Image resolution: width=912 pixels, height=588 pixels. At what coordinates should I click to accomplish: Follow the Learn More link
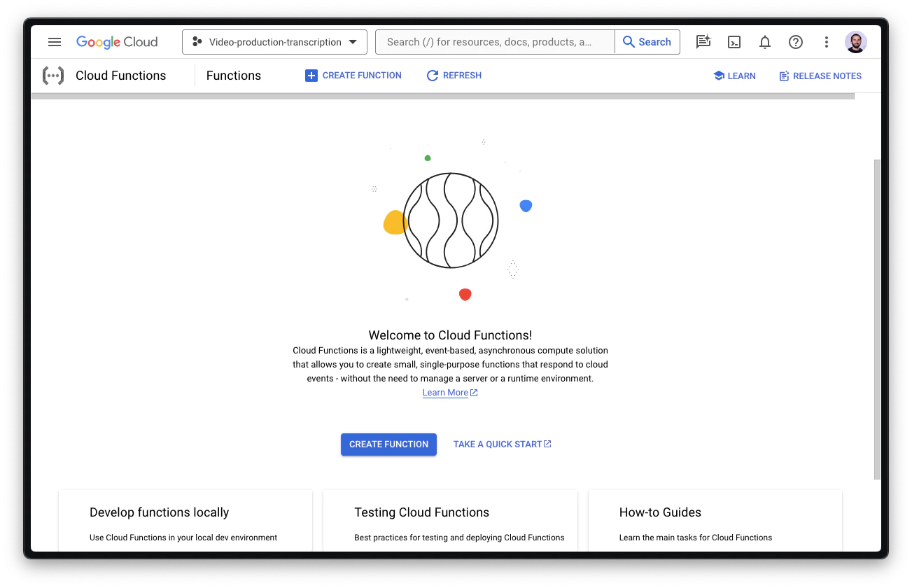coord(450,393)
